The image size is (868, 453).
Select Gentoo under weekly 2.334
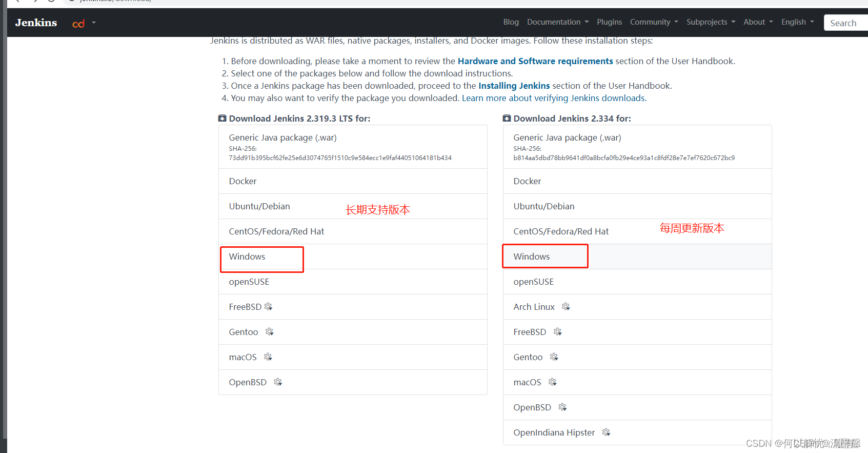pyautogui.click(x=637, y=357)
